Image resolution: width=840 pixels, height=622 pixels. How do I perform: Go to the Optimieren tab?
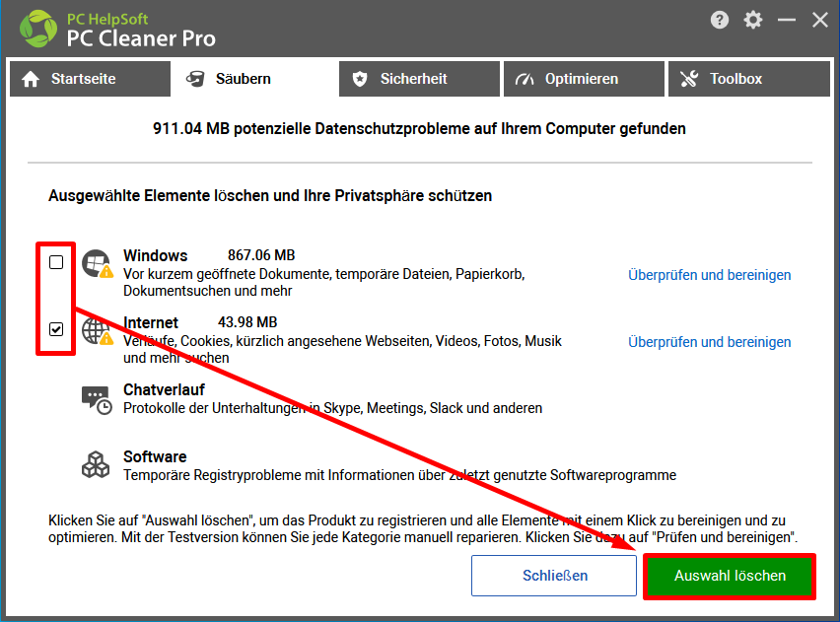[584, 79]
